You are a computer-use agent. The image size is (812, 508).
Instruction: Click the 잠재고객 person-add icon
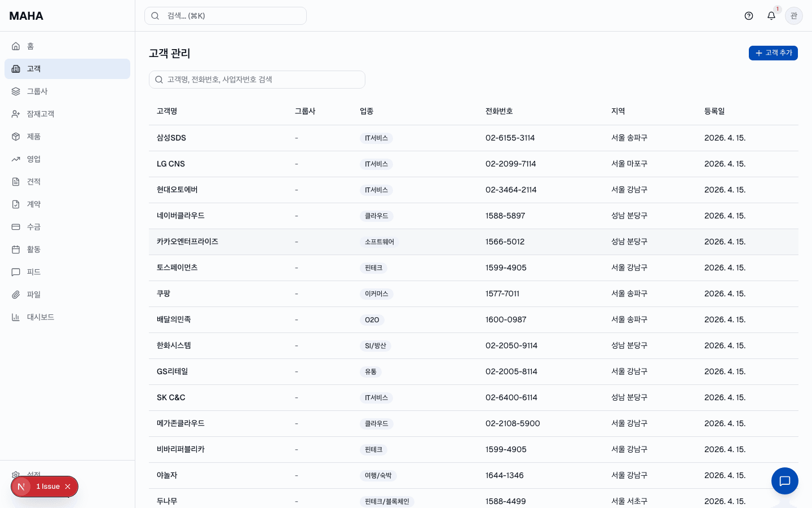[x=16, y=114]
